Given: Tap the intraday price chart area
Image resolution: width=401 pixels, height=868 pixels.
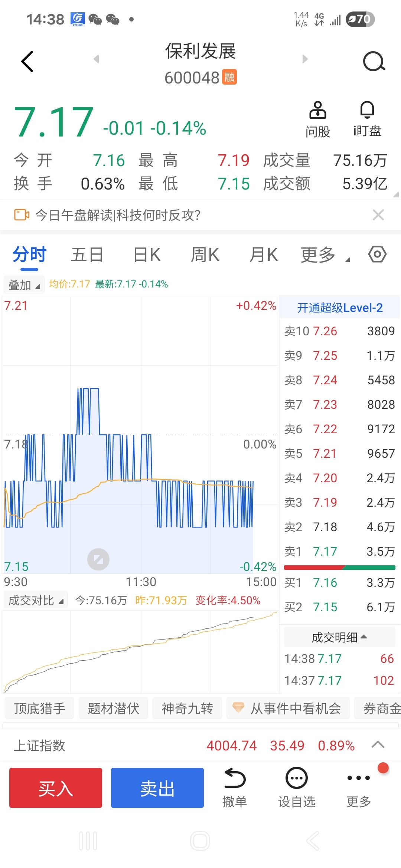Looking at the screenshot, I should pyautogui.click(x=140, y=435).
